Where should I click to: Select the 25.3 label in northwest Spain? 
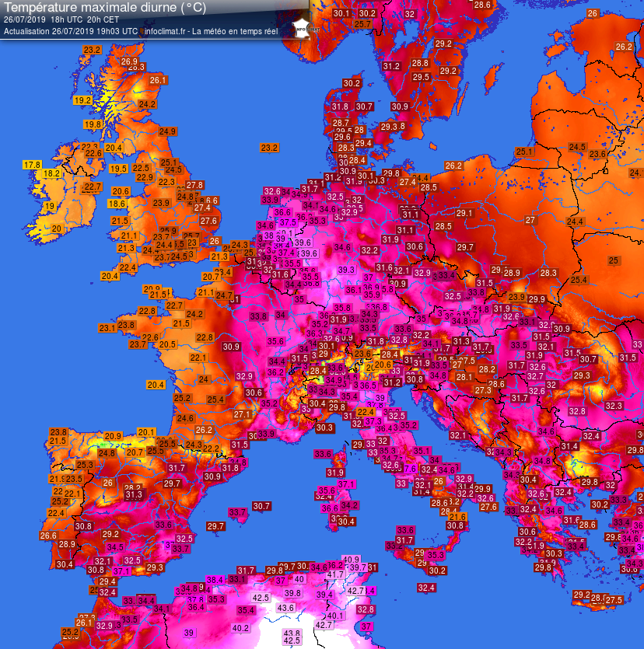85,465
